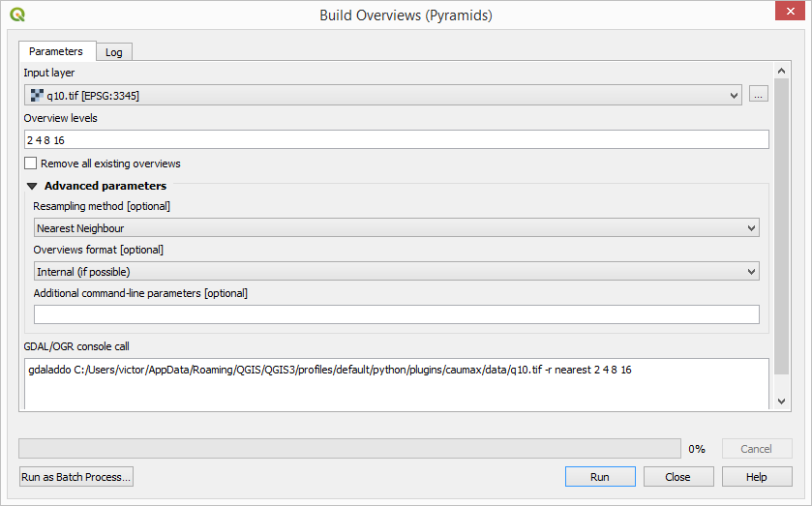Image resolution: width=812 pixels, height=506 pixels.
Task: Switch to the Log tab
Action: (x=114, y=52)
